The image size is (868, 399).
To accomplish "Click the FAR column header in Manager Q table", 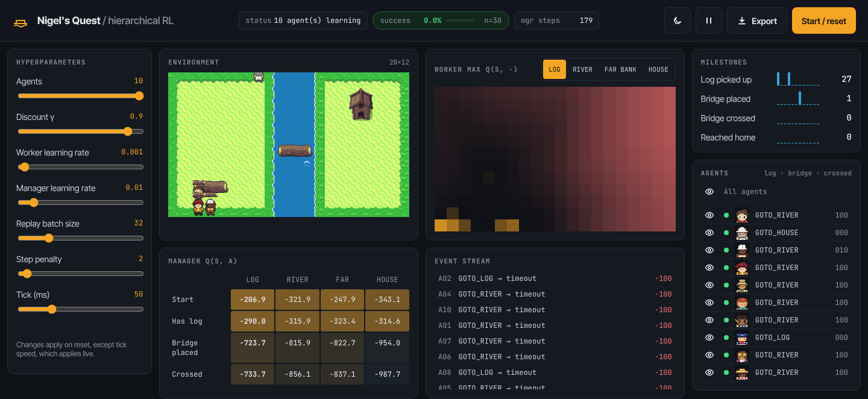I will tap(342, 280).
